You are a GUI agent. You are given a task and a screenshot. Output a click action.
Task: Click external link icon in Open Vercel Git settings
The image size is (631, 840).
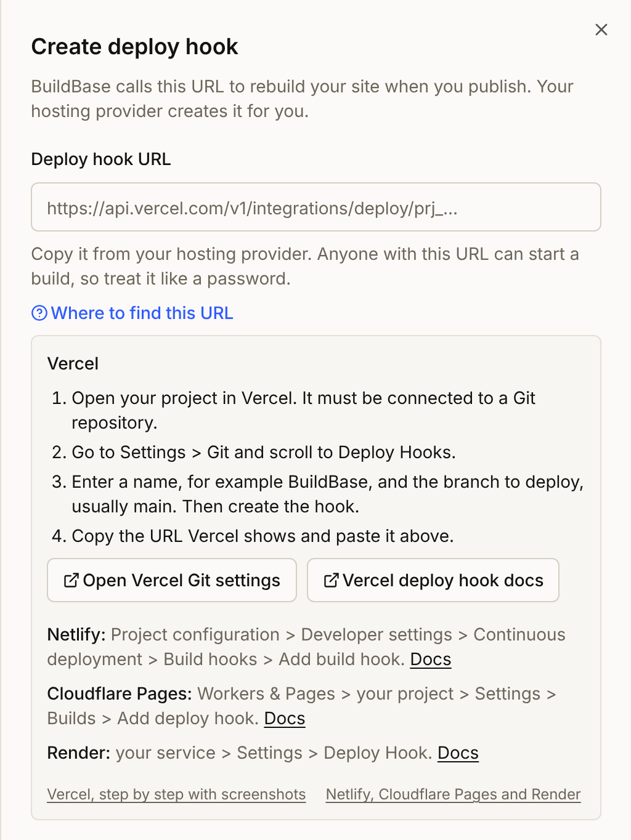click(x=71, y=580)
